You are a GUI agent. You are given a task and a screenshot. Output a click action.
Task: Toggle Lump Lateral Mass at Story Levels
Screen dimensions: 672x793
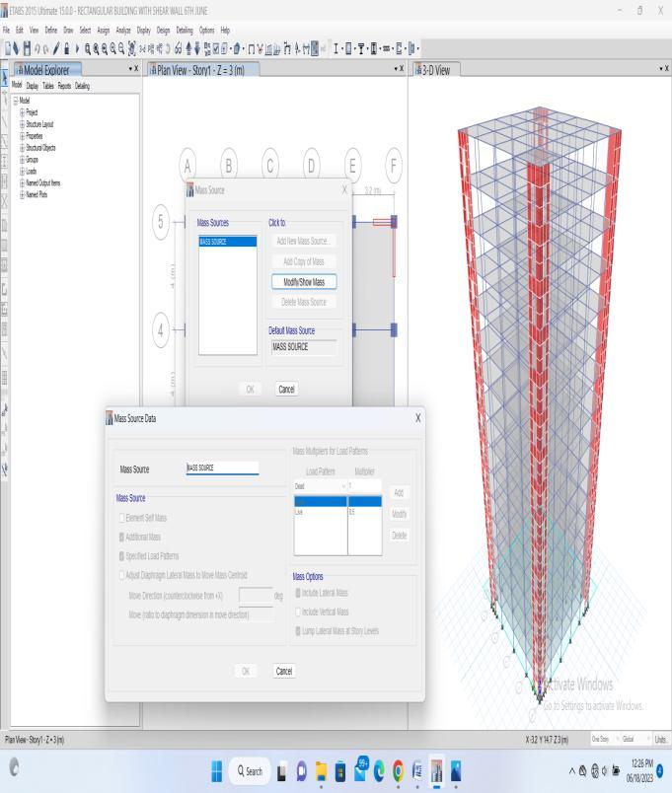(x=298, y=631)
